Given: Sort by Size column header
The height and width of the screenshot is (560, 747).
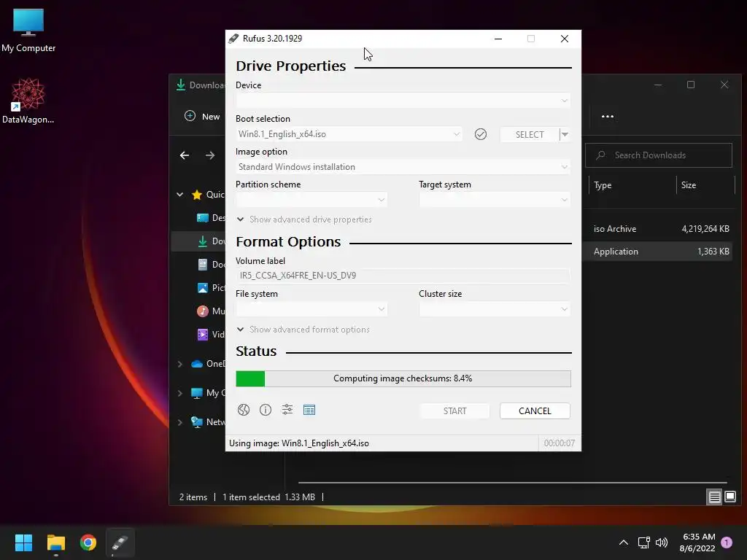Looking at the screenshot, I should tap(689, 185).
